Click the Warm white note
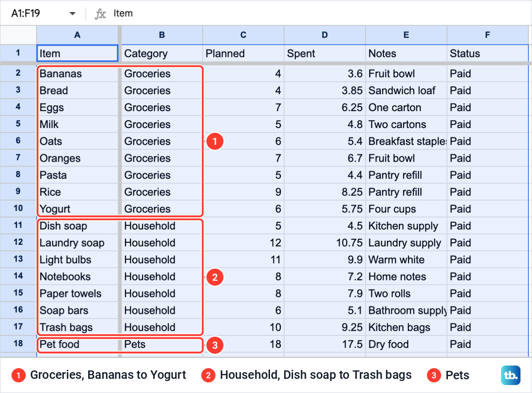Image resolution: width=532 pixels, height=393 pixels. click(x=406, y=260)
